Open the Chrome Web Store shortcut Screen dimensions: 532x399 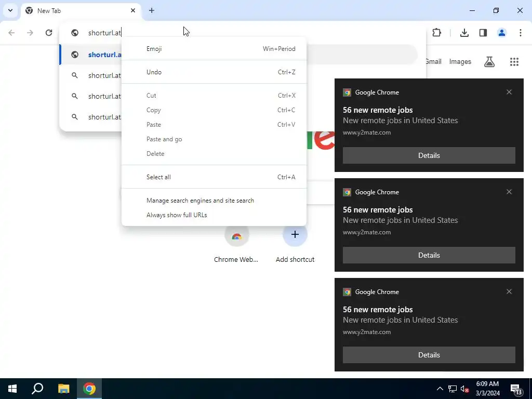(236, 244)
